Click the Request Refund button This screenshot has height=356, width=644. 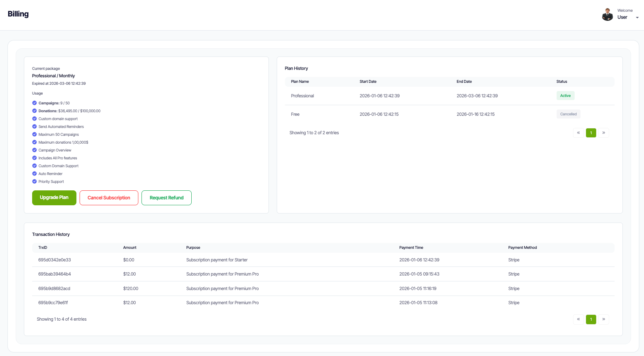166,197
